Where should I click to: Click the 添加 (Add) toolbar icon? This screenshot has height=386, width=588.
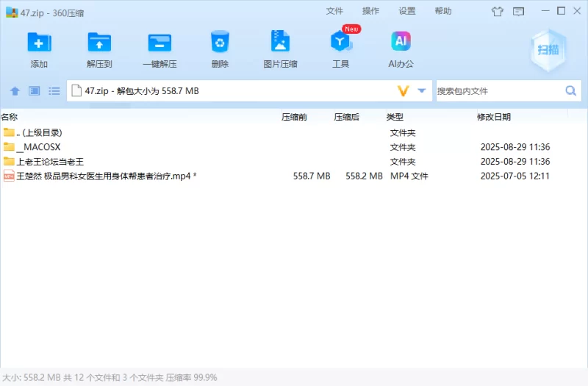click(39, 43)
